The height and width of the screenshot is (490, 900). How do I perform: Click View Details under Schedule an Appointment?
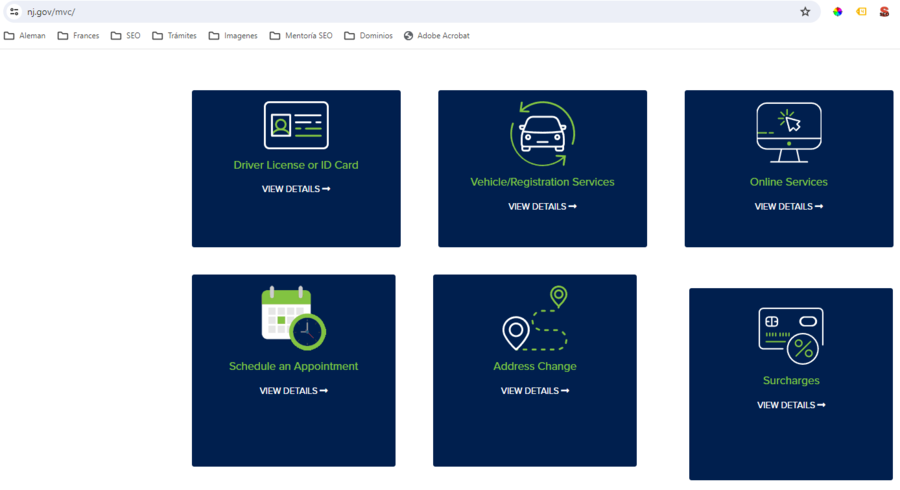293,391
